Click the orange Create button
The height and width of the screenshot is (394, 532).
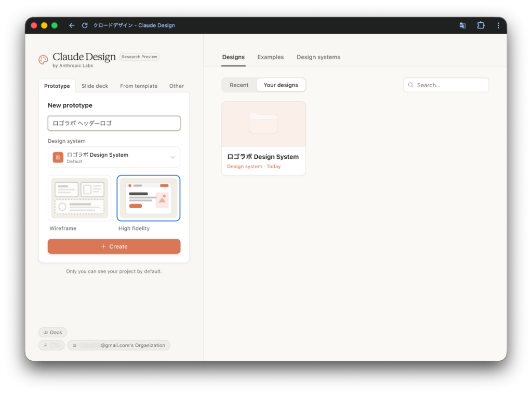click(x=114, y=247)
